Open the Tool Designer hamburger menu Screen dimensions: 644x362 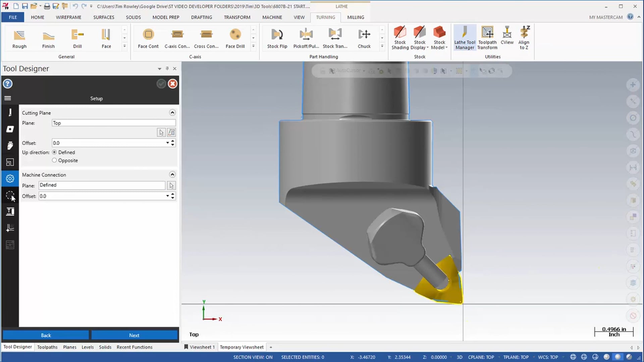tap(8, 98)
